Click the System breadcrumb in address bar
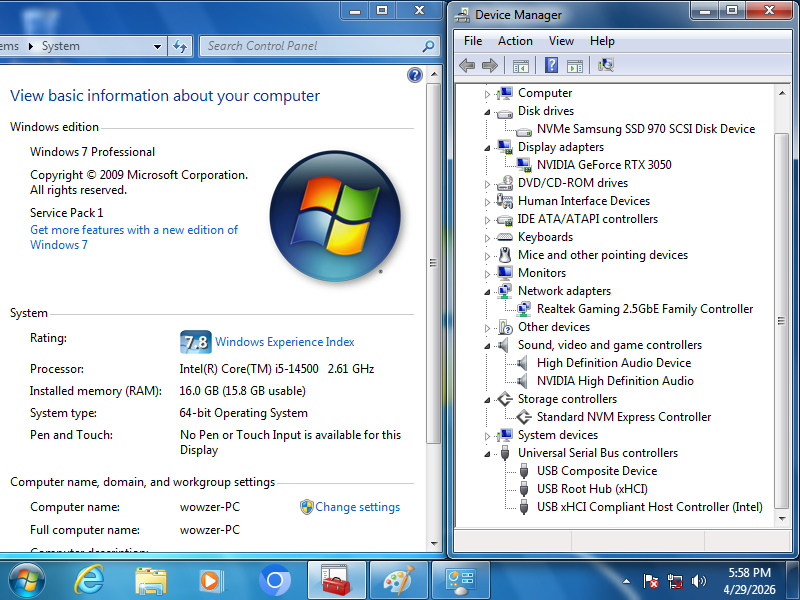Viewport: 800px width, 600px height. [61, 46]
